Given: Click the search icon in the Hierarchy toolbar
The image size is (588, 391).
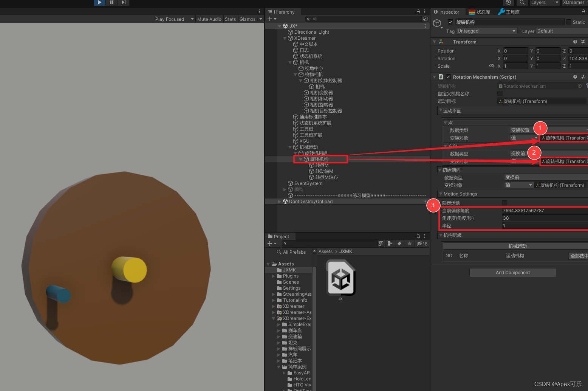Looking at the screenshot, I should pos(309,19).
